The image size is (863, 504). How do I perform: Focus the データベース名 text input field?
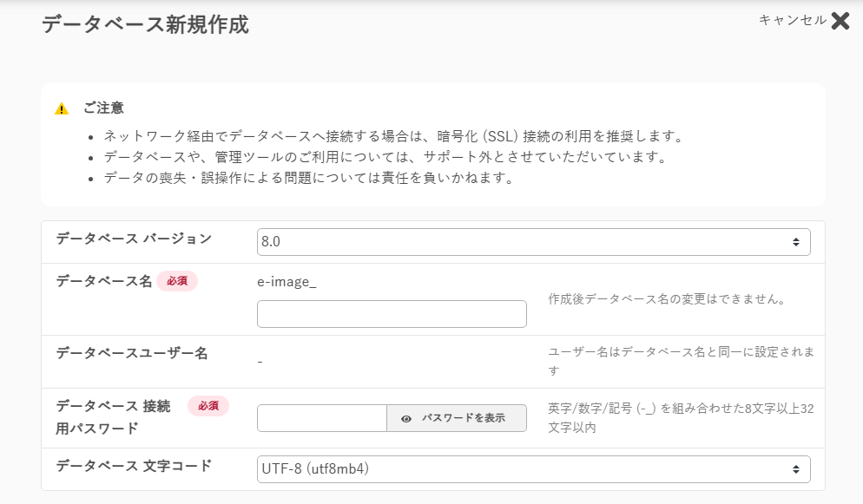point(392,314)
